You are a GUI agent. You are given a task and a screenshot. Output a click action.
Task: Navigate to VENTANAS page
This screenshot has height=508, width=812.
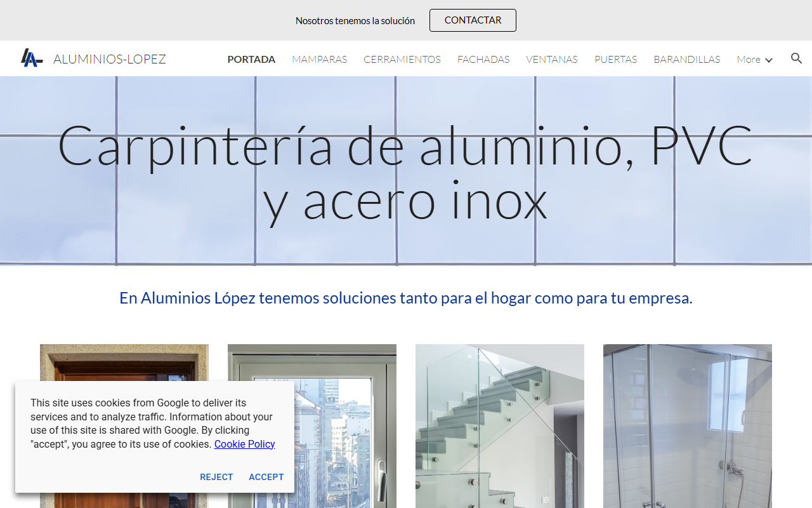[x=552, y=59]
